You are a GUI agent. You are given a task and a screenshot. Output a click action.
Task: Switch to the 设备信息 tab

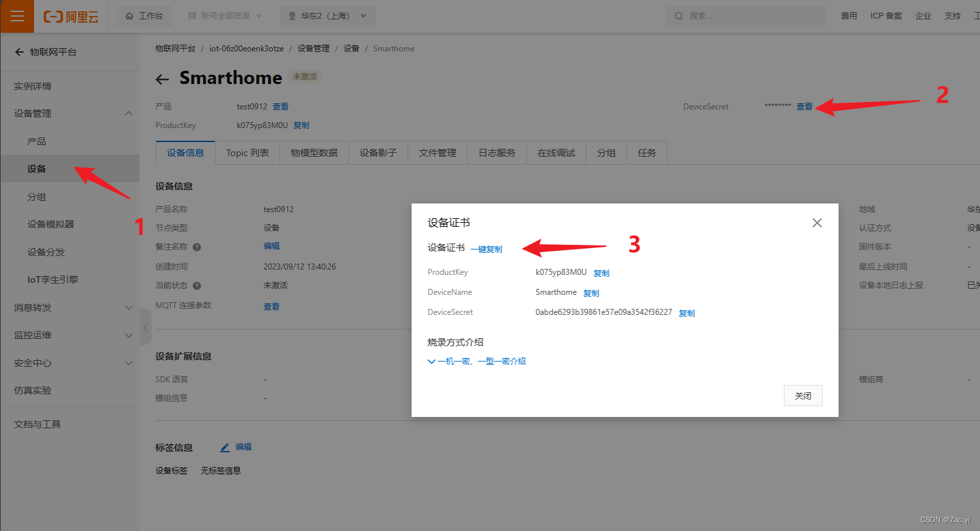[x=185, y=153]
